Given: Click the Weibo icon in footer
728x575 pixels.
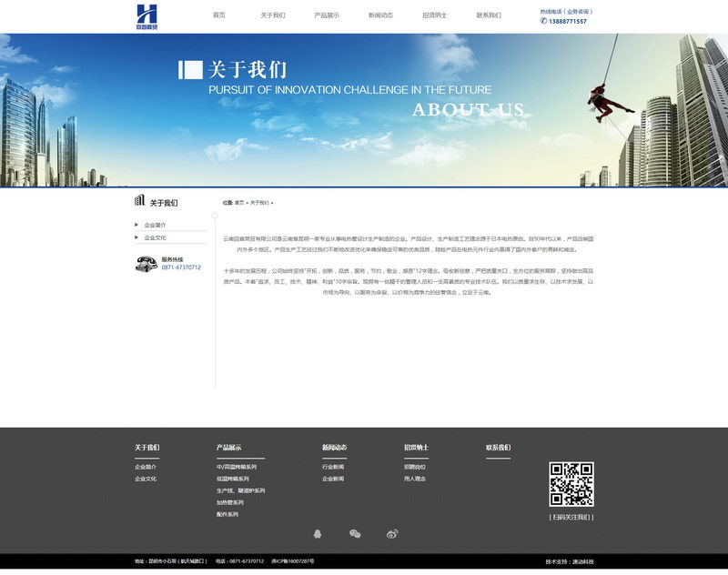Looking at the screenshot, I should [392, 534].
